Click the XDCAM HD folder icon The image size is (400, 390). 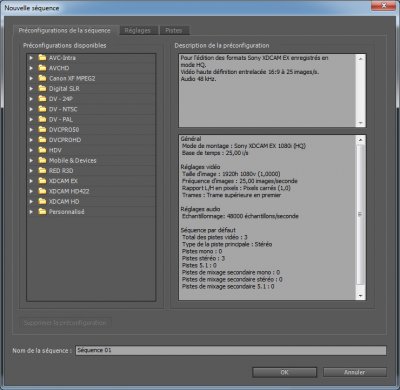(x=42, y=201)
